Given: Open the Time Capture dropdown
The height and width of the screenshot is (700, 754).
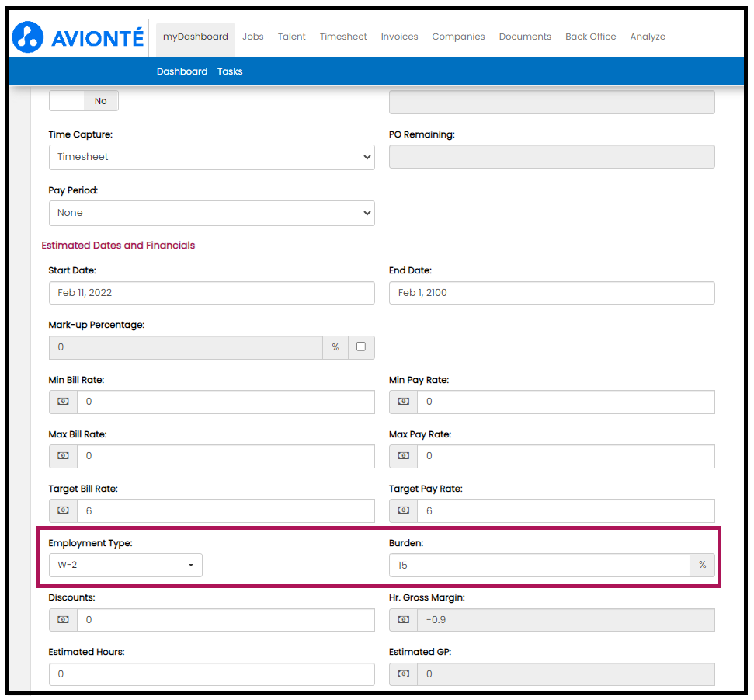Looking at the screenshot, I should tap(211, 157).
